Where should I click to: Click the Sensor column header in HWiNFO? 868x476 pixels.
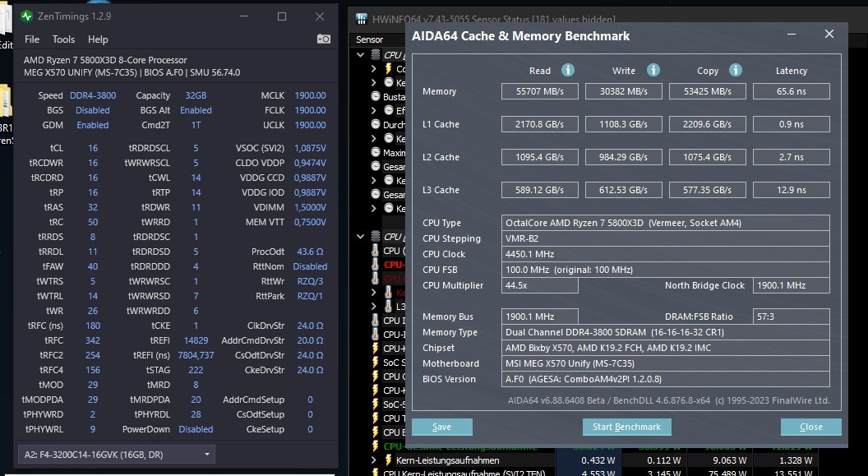(x=369, y=39)
